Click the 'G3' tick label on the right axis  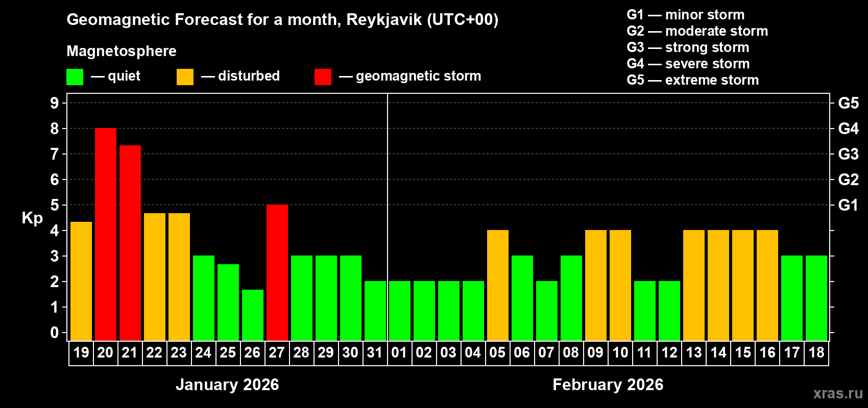(849, 154)
